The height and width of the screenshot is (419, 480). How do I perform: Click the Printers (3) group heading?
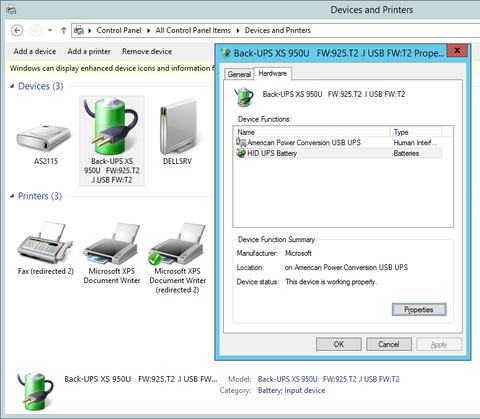point(40,196)
